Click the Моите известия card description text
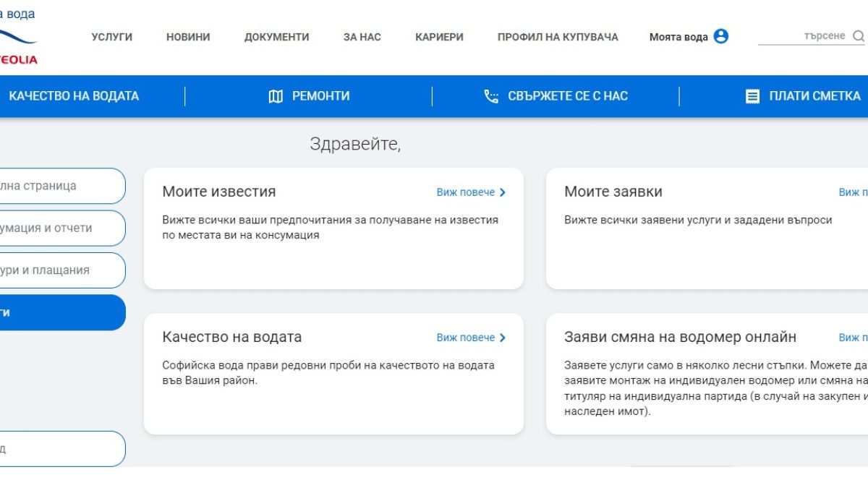The height and width of the screenshot is (488, 868). (331, 228)
